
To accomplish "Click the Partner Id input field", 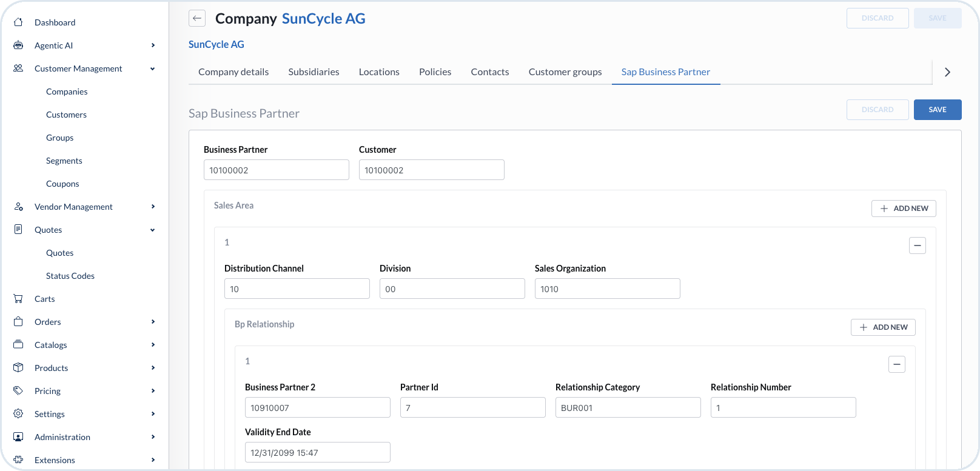I will tap(473, 407).
